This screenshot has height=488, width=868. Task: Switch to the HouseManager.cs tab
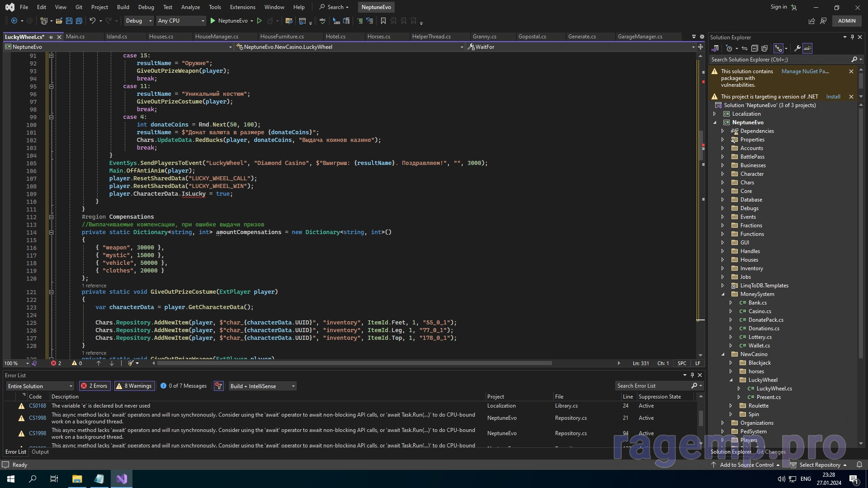pos(217,37)
